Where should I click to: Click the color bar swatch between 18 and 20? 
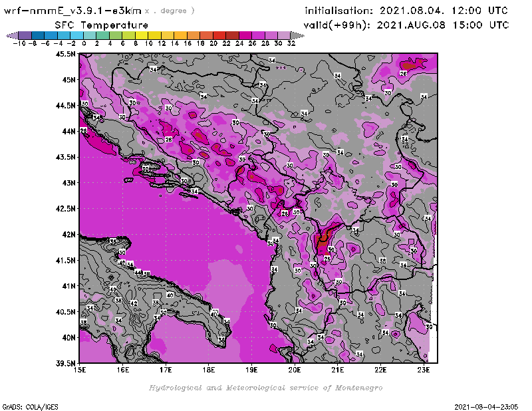[206, 35]
